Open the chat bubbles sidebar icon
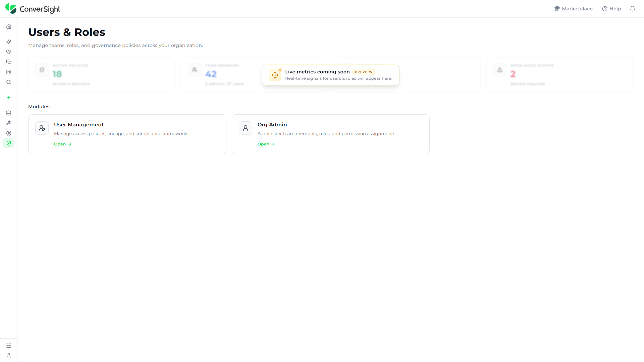Screen dimensions: 644x362 pos(9,62)
